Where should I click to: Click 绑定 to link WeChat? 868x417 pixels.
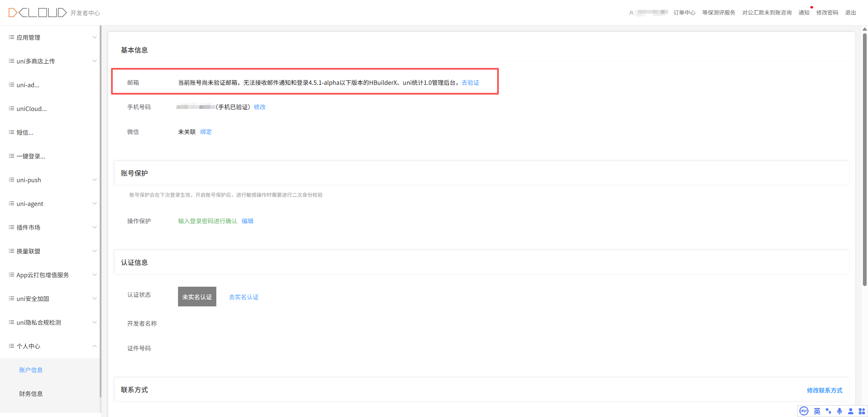click(x=206, y=132)
